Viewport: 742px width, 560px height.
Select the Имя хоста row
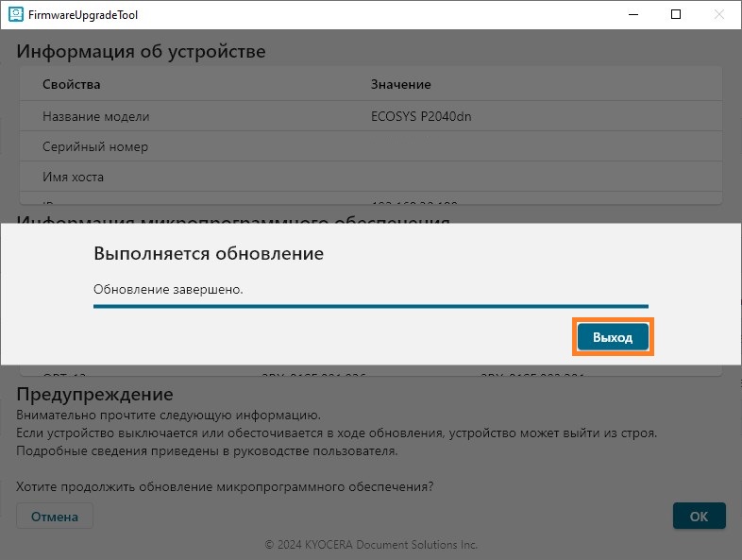pyautogui.click(x=73, y=177)
